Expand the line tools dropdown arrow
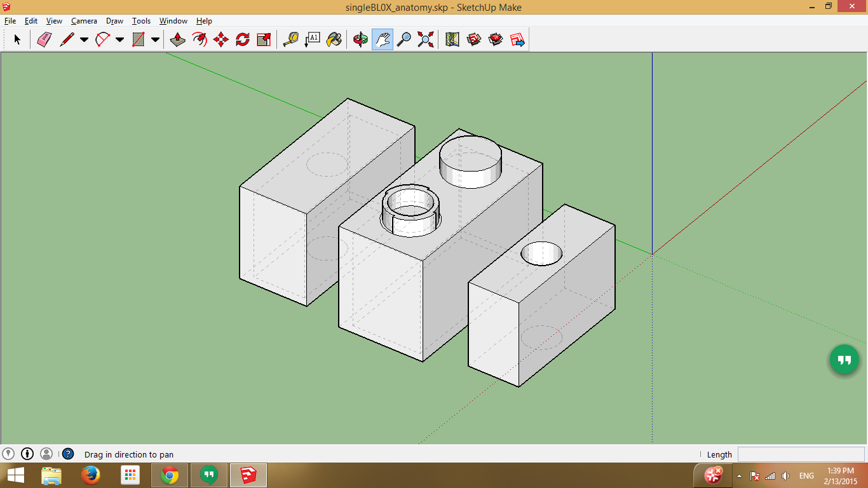 (84, 39)
